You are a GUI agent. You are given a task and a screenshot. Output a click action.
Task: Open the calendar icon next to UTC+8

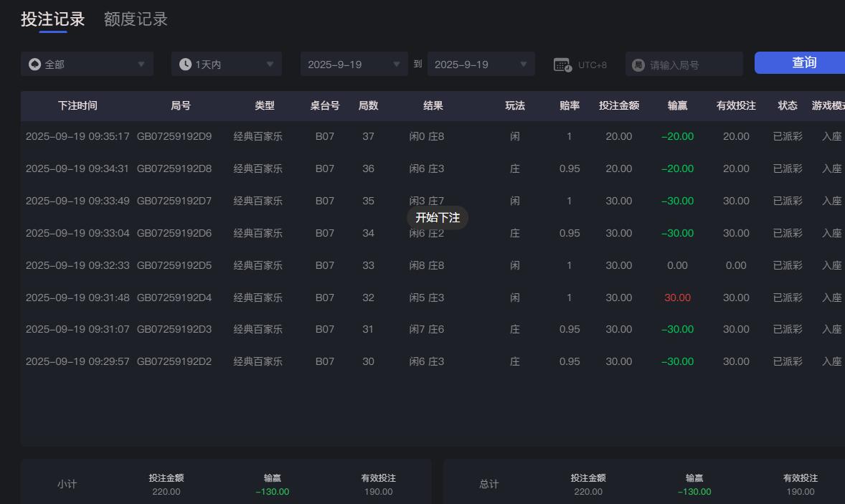564,64
